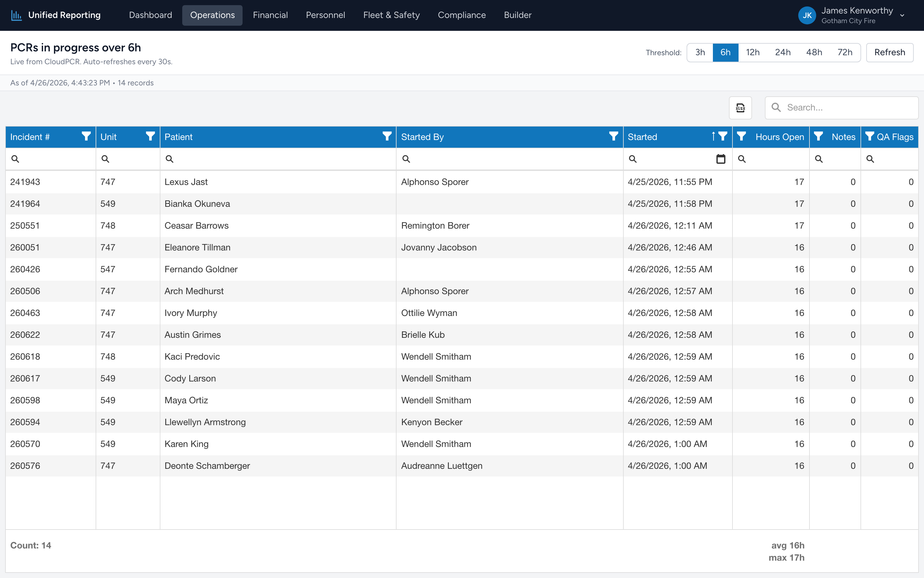Click Remington Borer in Started By
Screen dimensions: 924x578
pos(435,225)
